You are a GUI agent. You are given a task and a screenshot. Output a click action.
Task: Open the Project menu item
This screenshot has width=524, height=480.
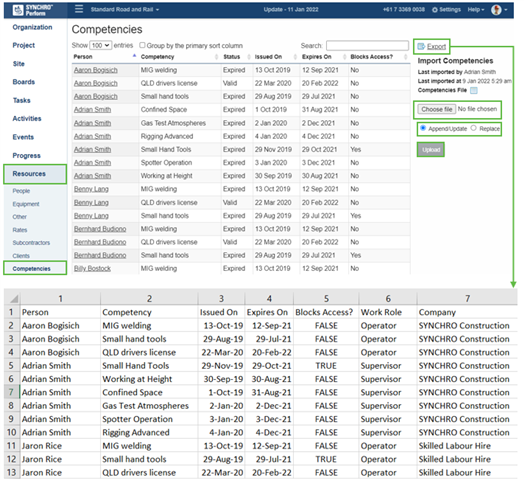pyautogui.click(x=23, y=45)
